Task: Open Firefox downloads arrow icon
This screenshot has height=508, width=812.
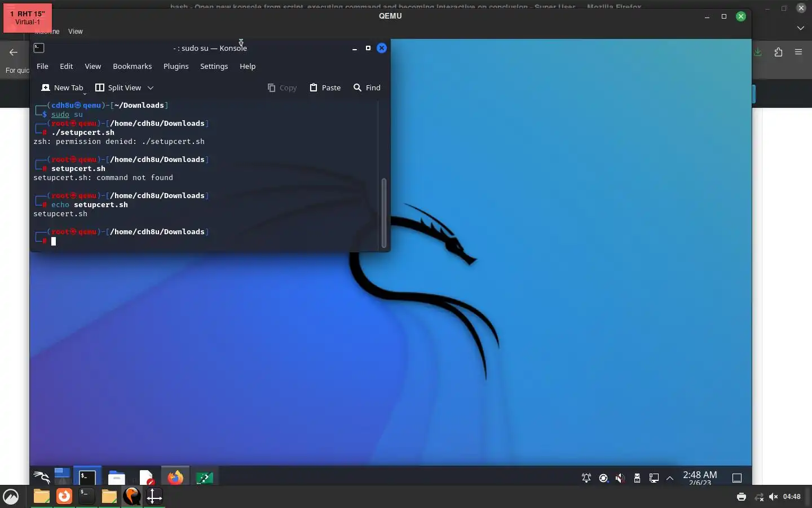Action: [758, 52]
